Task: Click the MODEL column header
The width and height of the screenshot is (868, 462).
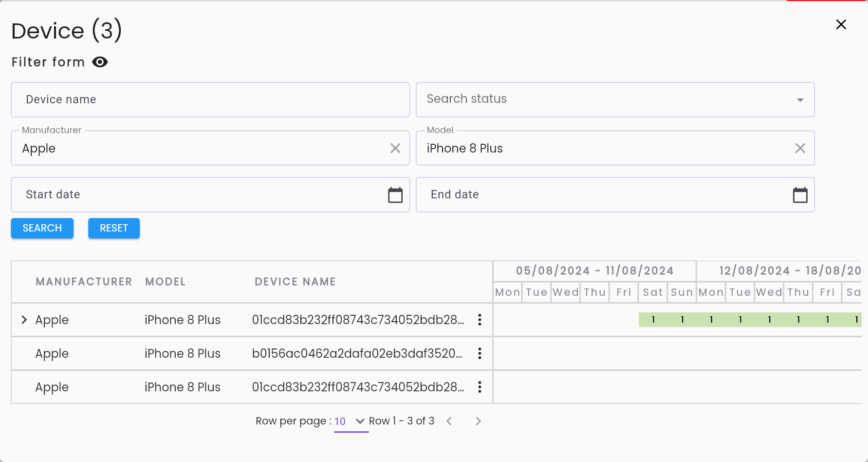Action: pos(166,282)
